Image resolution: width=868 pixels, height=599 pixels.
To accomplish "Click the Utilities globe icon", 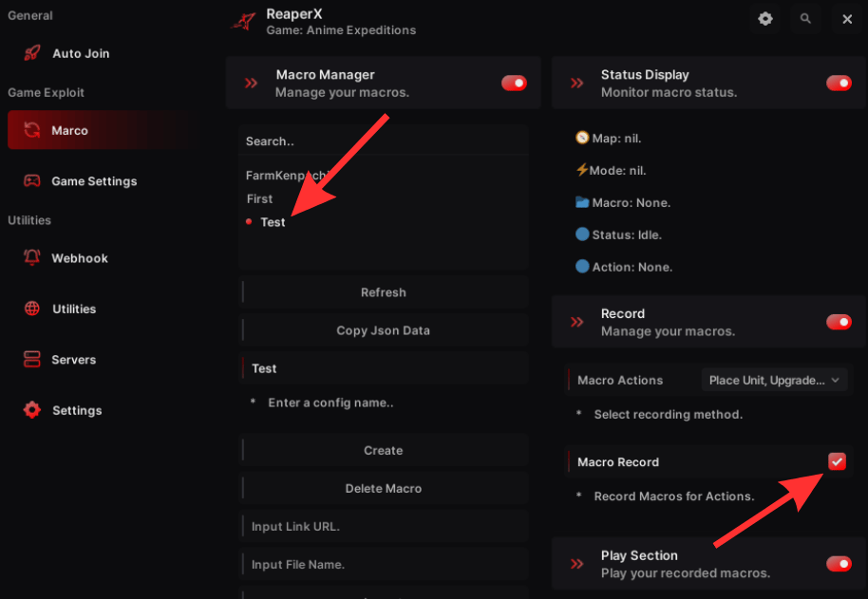I will 32,309.
